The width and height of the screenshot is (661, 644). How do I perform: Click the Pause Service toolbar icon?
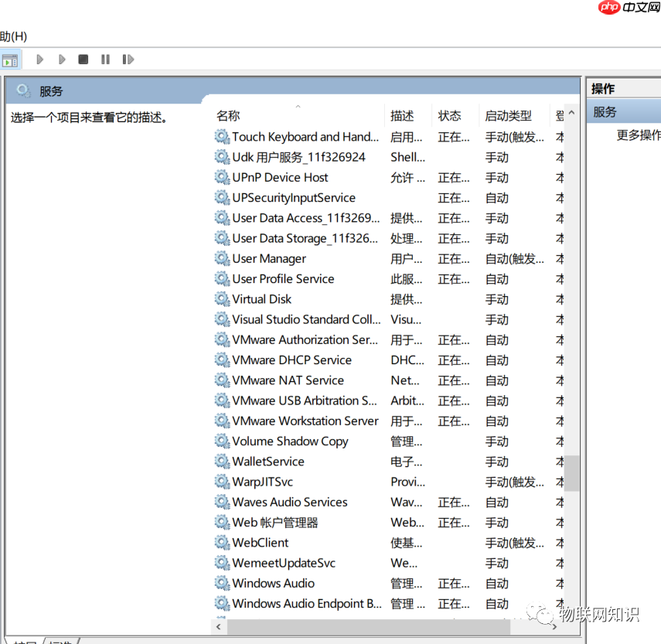(105, 59)
